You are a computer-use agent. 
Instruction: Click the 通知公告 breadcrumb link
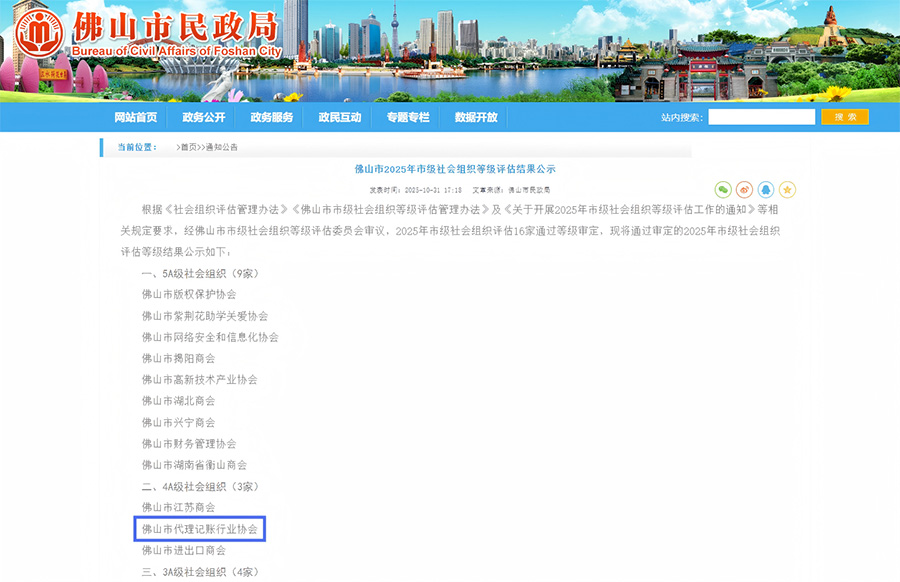click(221, 147)
